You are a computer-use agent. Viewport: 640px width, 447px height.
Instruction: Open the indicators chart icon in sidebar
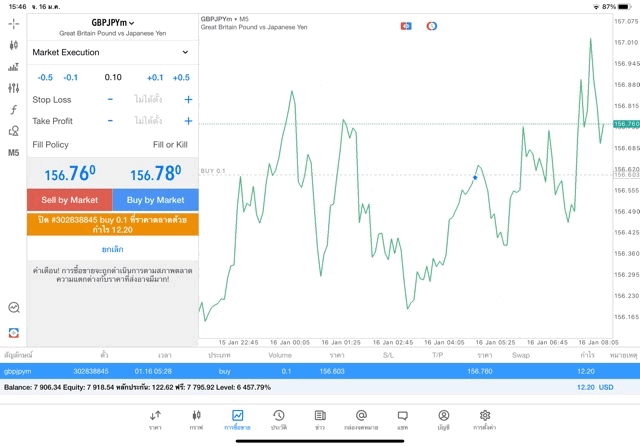[13, 67]
